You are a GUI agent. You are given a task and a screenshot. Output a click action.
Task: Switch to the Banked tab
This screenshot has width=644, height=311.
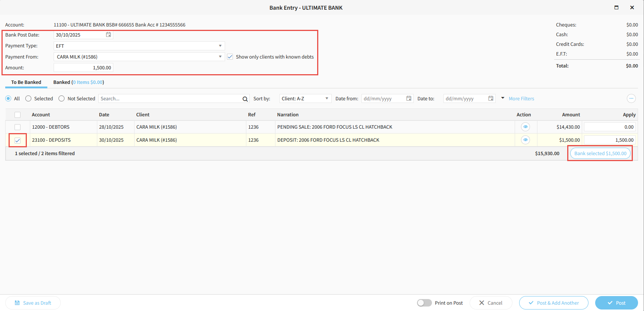point(78,82)
